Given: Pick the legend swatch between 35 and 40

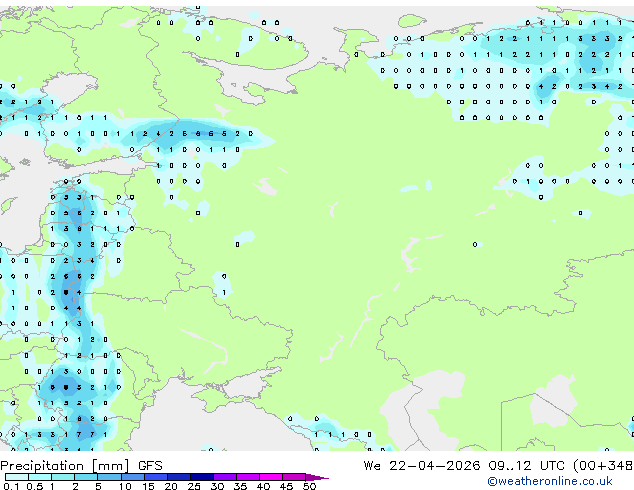Looking at the screenshot, I should click(x=247, y=477).
